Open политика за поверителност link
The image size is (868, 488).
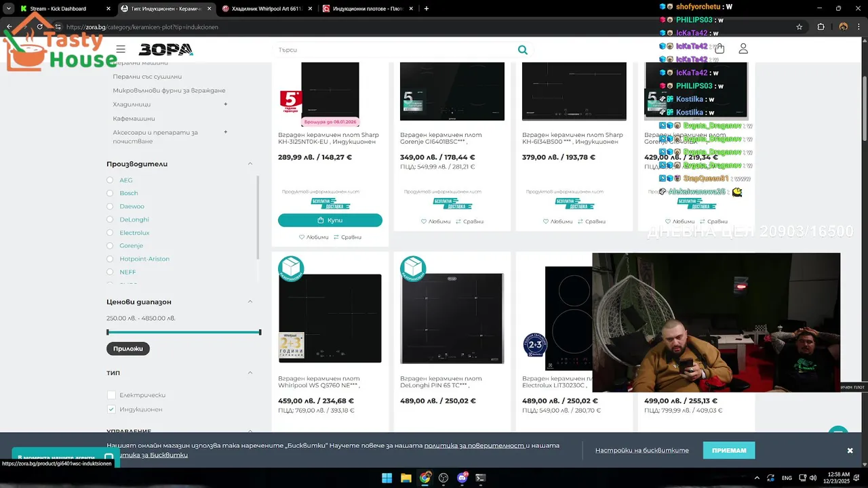click(474, 445)
